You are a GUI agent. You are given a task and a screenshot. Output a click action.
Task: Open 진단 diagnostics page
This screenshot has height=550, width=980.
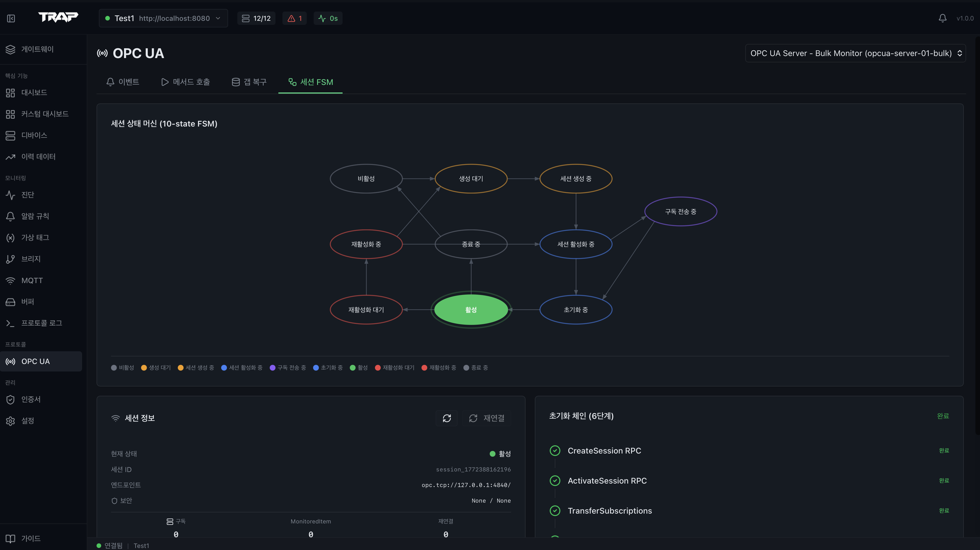27,195
